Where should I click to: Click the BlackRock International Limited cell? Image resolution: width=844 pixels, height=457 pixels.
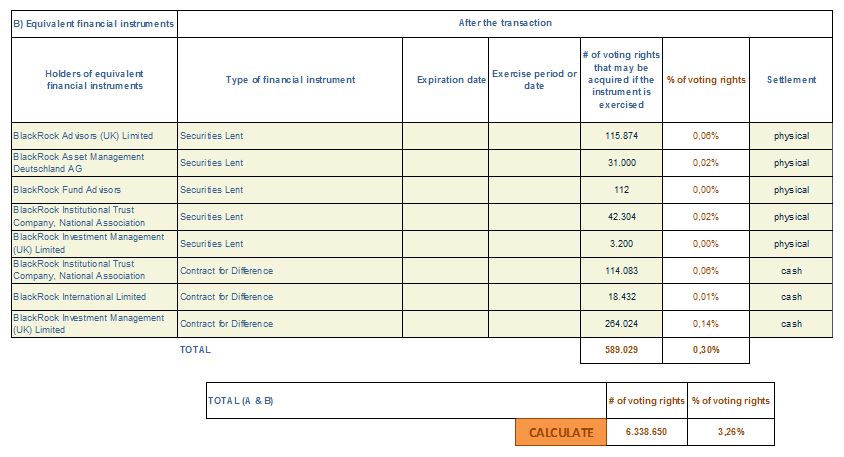coord(95,297)
